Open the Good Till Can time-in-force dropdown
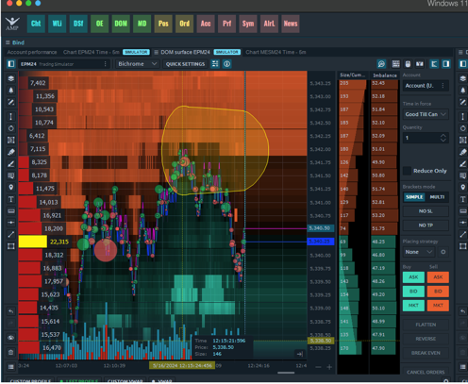The width and height of the screenshot is (468, 384). (425, 114)
